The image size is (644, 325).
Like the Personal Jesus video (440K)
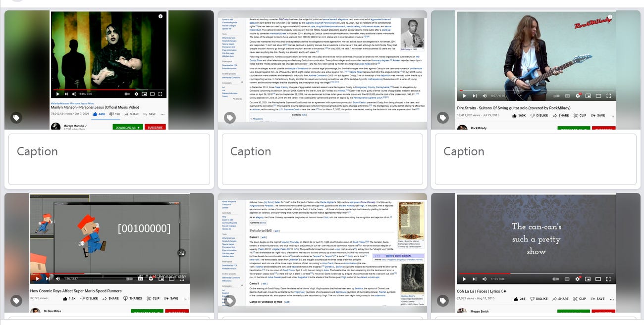[x=99, y=114]
